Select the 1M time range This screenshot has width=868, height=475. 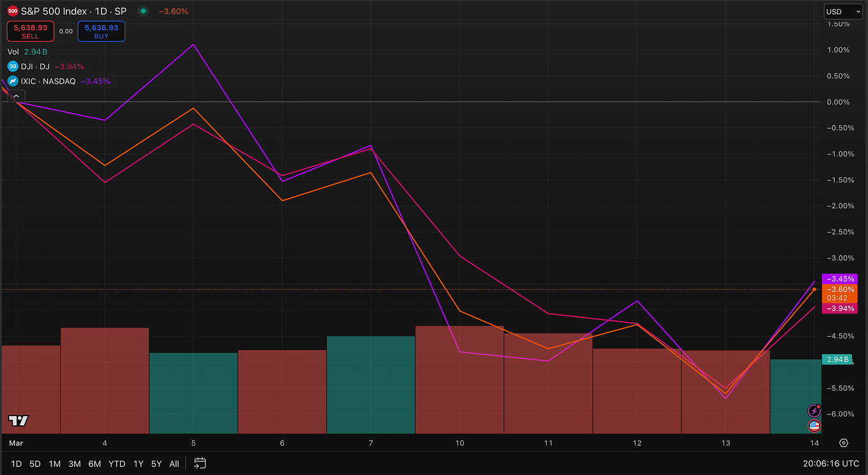point(55,464)
